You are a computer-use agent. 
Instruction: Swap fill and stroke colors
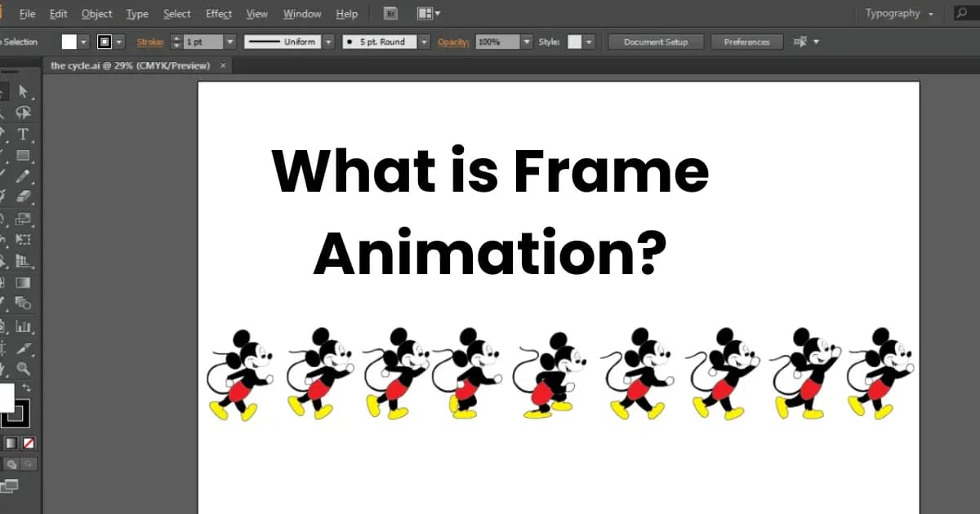point(26,388)
